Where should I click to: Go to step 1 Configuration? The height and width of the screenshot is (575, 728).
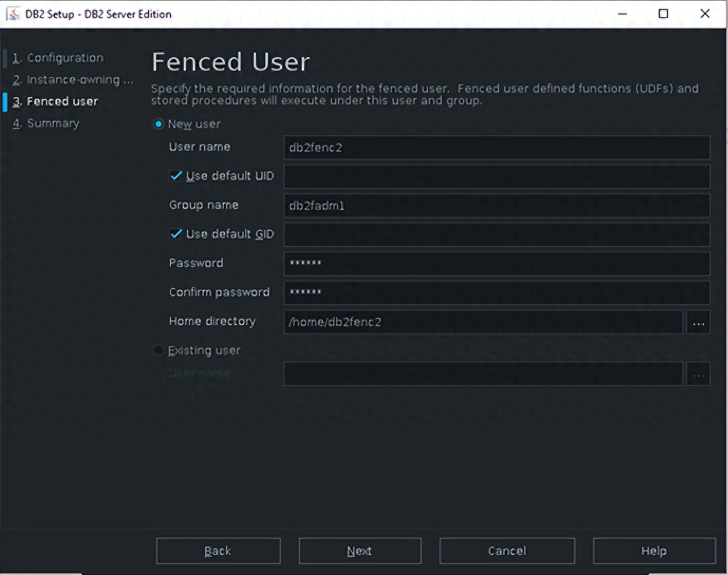(64, 58)
